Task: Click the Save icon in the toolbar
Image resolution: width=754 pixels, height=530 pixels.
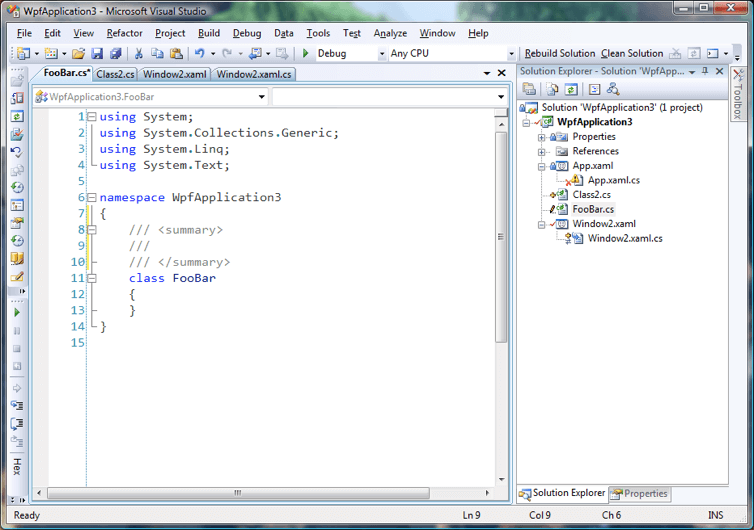Action: point(97,54)
